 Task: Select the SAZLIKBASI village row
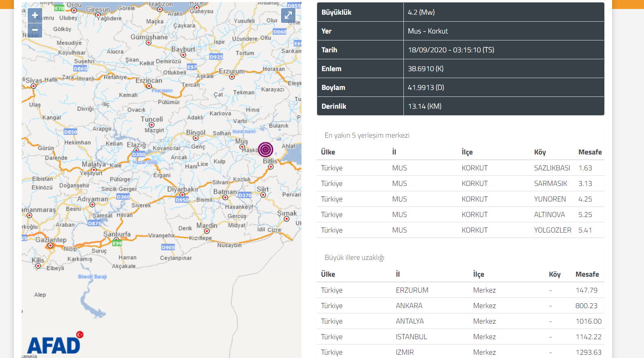pos(460,168)
